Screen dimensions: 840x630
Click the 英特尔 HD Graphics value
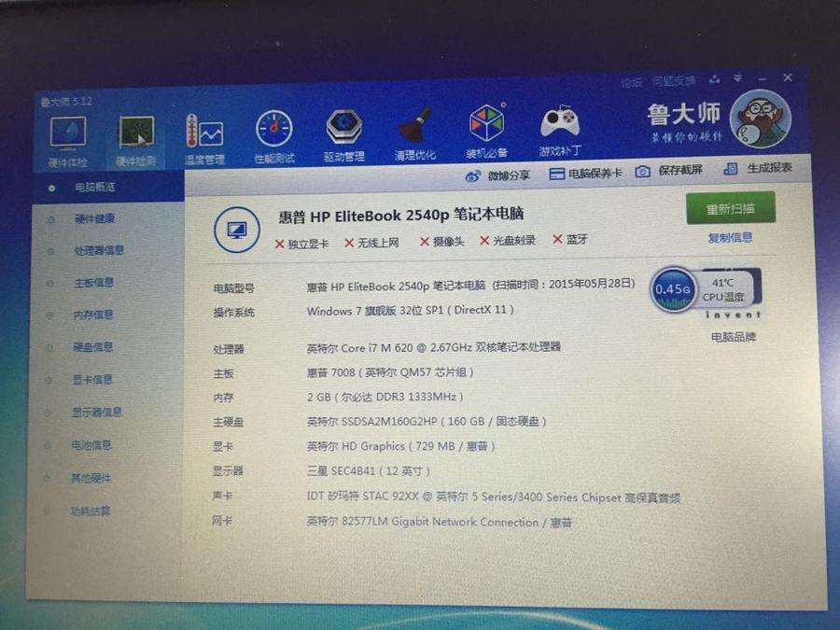400,446
